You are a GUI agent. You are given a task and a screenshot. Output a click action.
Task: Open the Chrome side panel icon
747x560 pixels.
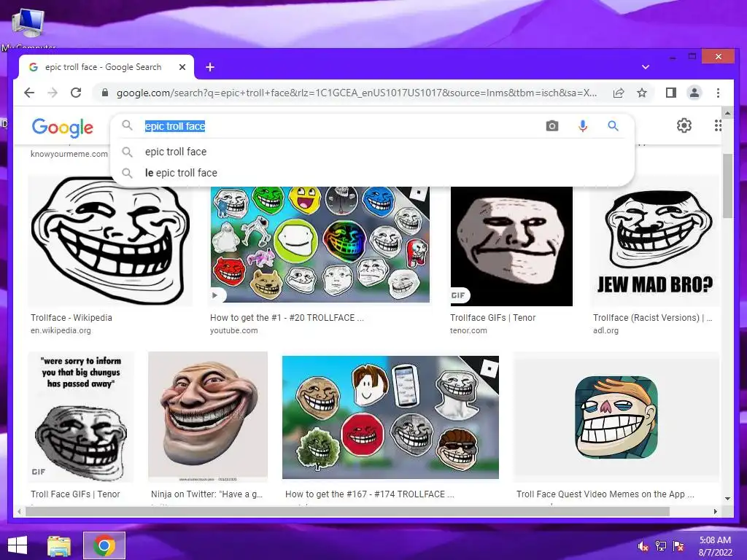(x=671, y=93)
